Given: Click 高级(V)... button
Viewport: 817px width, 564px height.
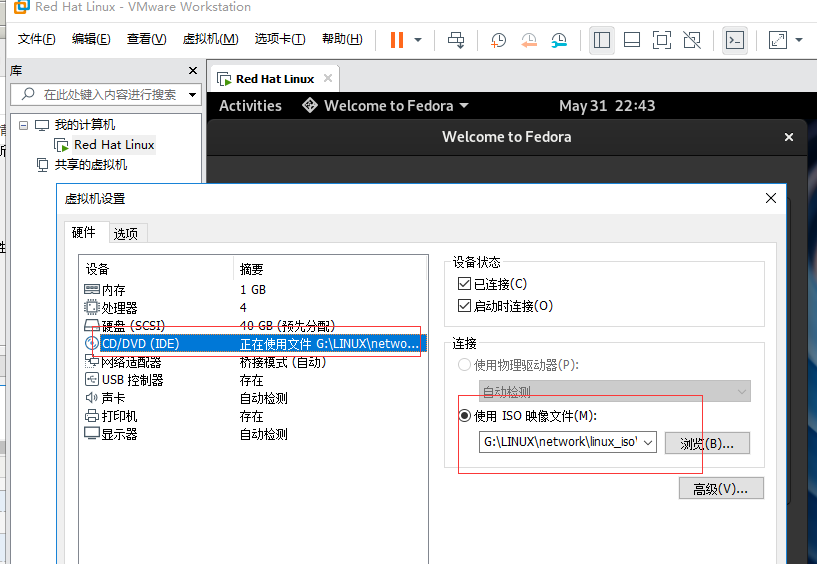Looking at the screenshot, I should (x=721, y=488).
